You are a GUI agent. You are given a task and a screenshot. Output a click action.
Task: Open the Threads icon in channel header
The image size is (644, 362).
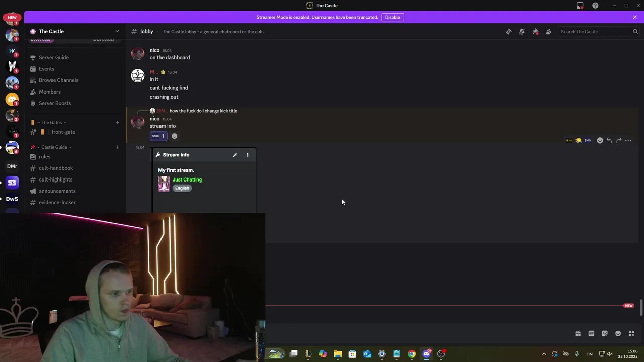tap(508, 31)
